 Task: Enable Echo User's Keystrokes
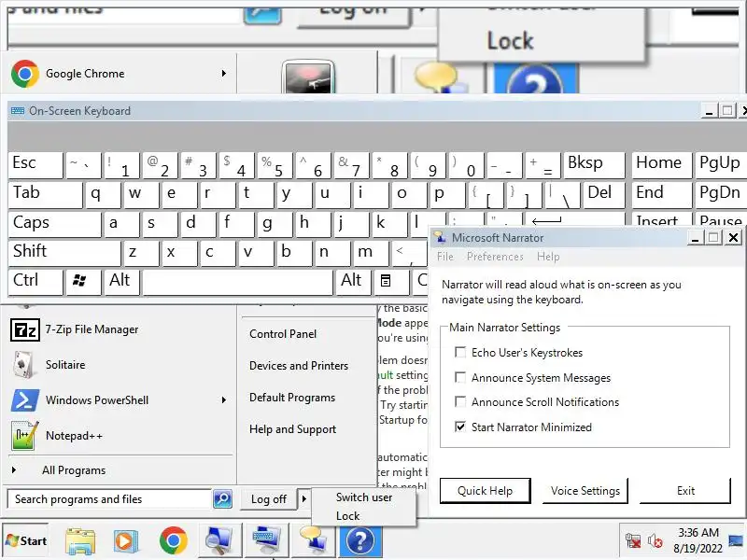[460, 353]
